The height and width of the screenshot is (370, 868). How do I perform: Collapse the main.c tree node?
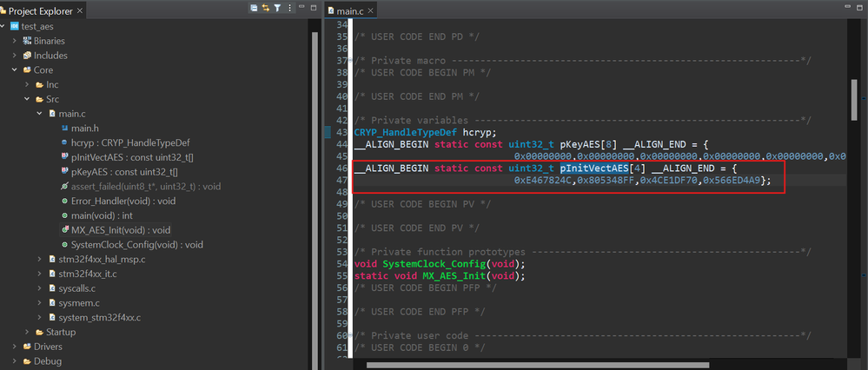tap(39, 114)
